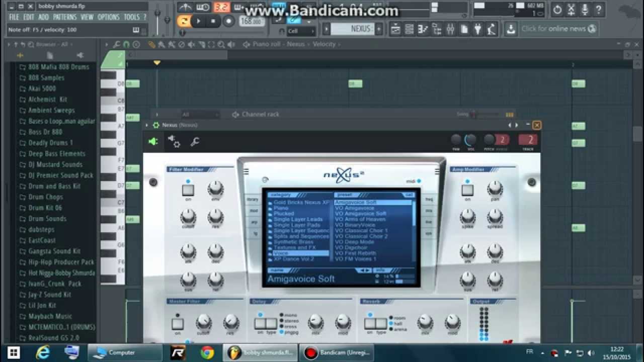Click for online news button
The image size is (644, 362).
point(558,29)
